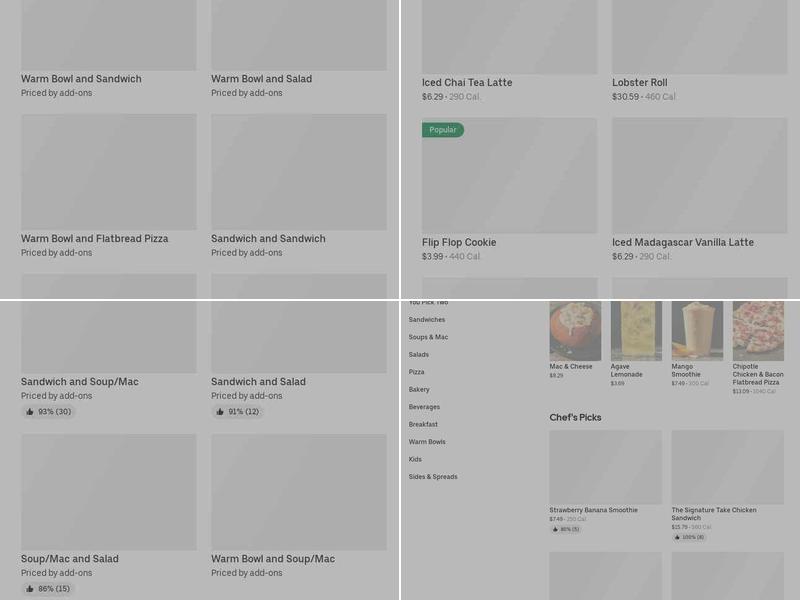Select the Mac & Cheese photo
Viewport: 800px width, 600px height.
point(575,331)
